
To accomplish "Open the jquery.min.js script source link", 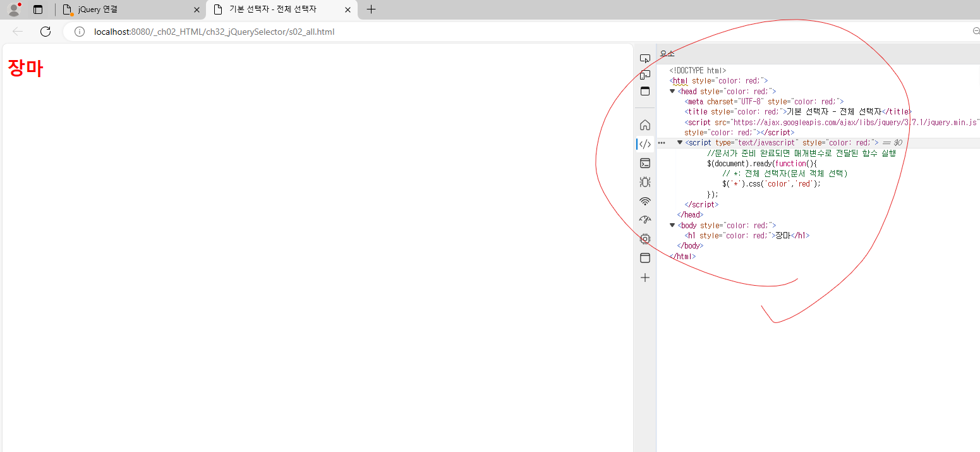I will (855, 122).
